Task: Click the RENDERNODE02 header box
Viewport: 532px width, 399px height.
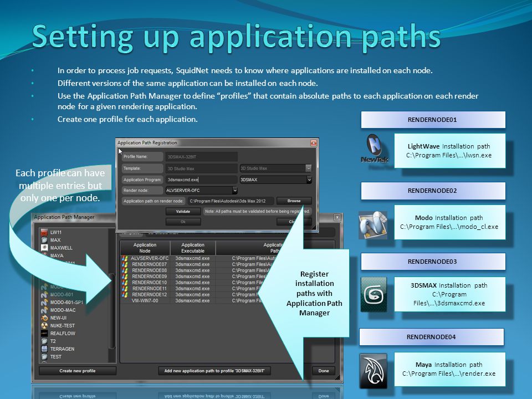Action: 433,191
